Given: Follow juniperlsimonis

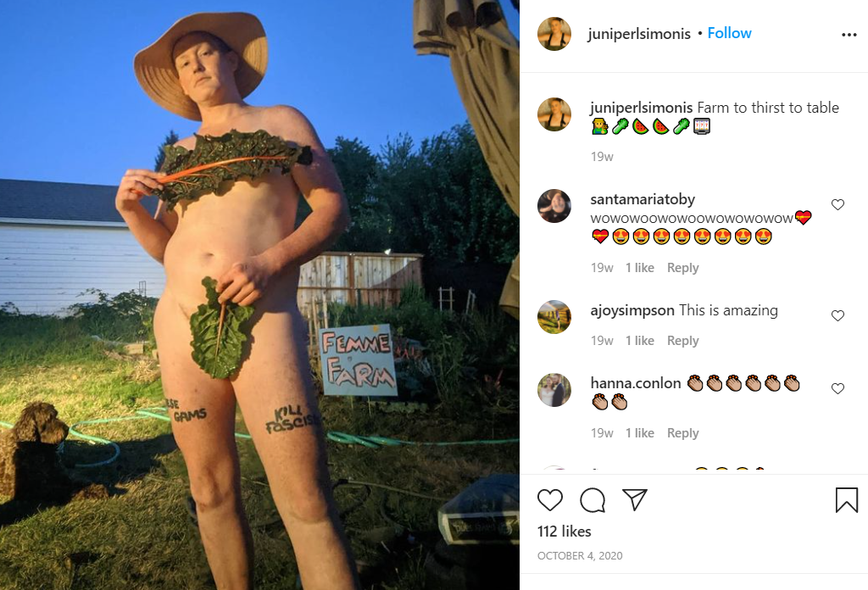Looking at the screenshot, I should click(729, 33).
